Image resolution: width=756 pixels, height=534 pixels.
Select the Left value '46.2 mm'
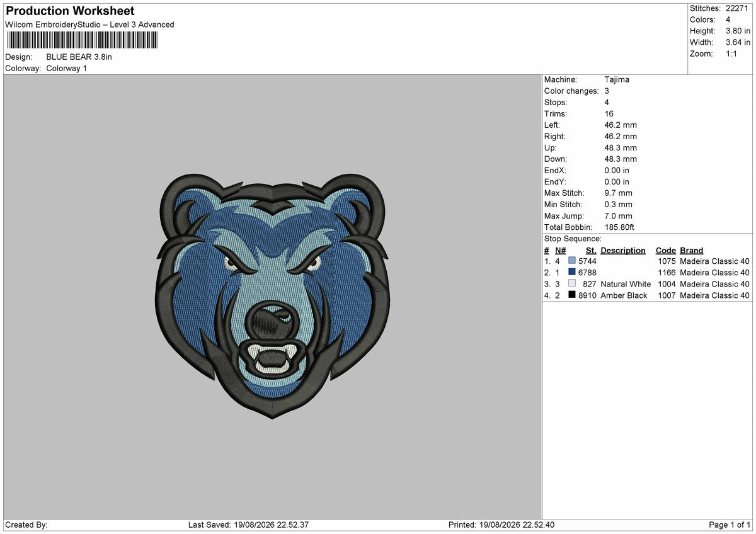tap(621, 125)
